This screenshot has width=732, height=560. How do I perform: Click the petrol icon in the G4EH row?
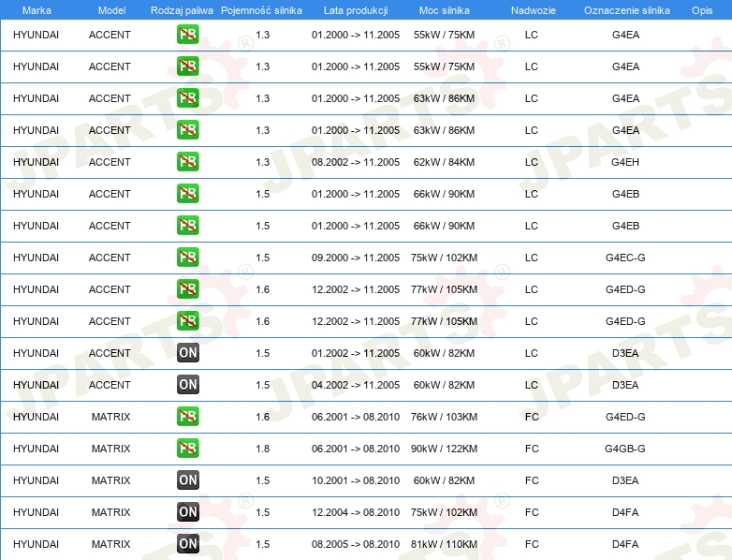point(187,162)
